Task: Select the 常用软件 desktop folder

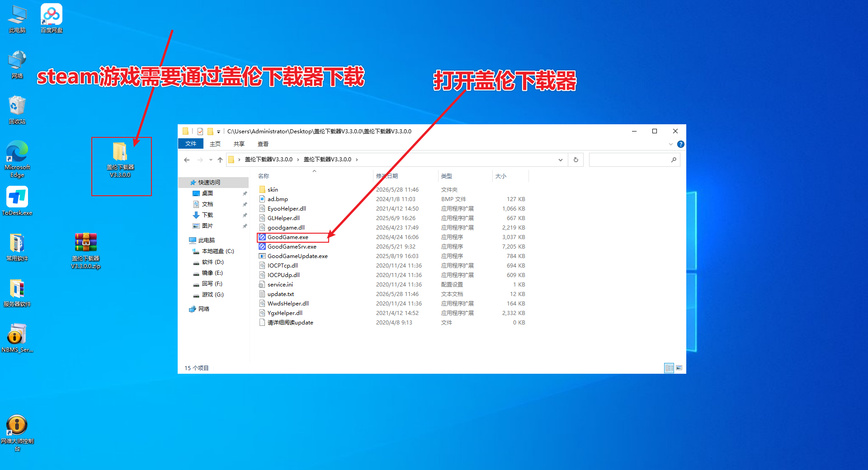Action: (17, 247)
